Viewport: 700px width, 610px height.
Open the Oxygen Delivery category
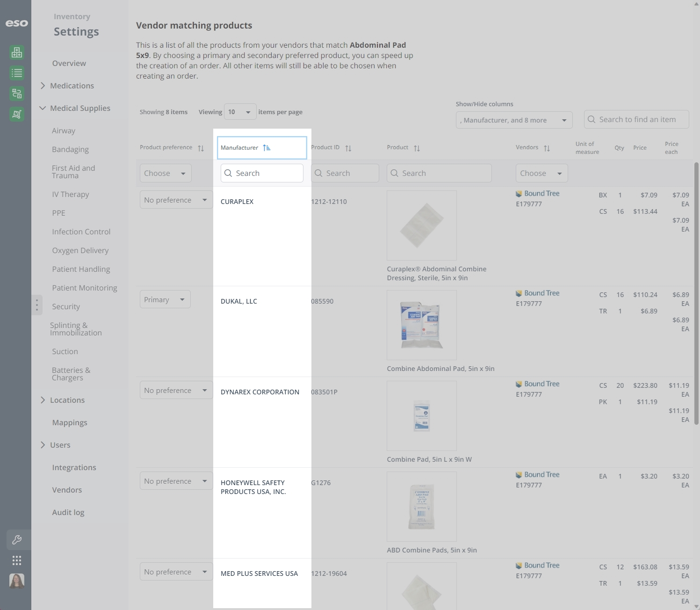(x=80, y=250)
